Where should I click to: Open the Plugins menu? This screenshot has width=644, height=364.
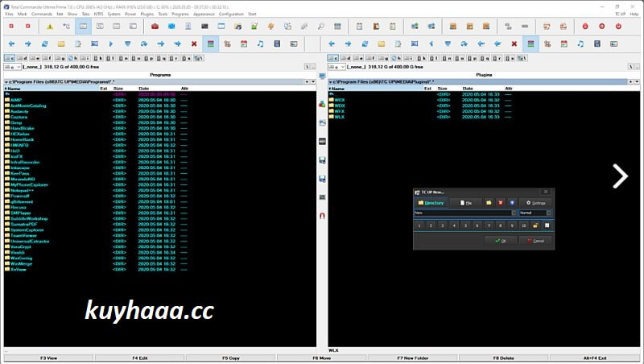coord(147,14)
